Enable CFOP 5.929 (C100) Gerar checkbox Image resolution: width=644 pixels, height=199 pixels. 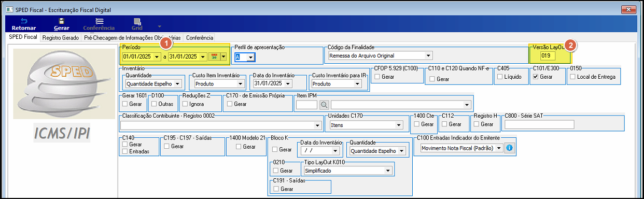point(377,77)
